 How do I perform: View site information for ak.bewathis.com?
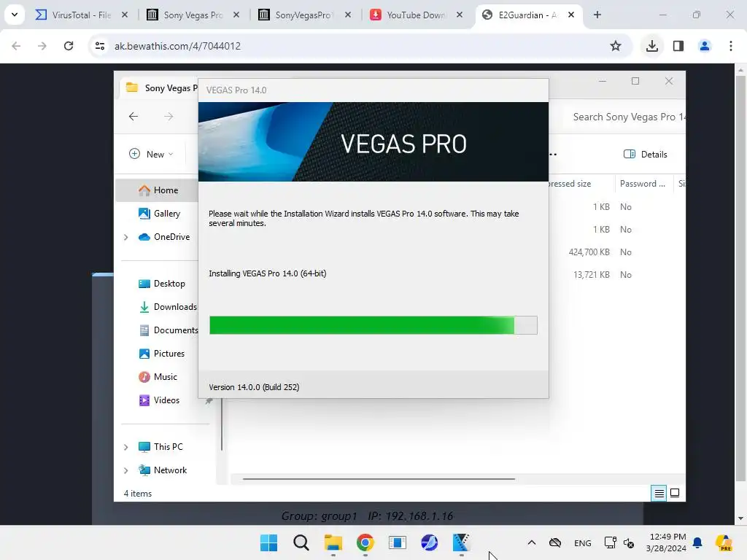[99, 46]
